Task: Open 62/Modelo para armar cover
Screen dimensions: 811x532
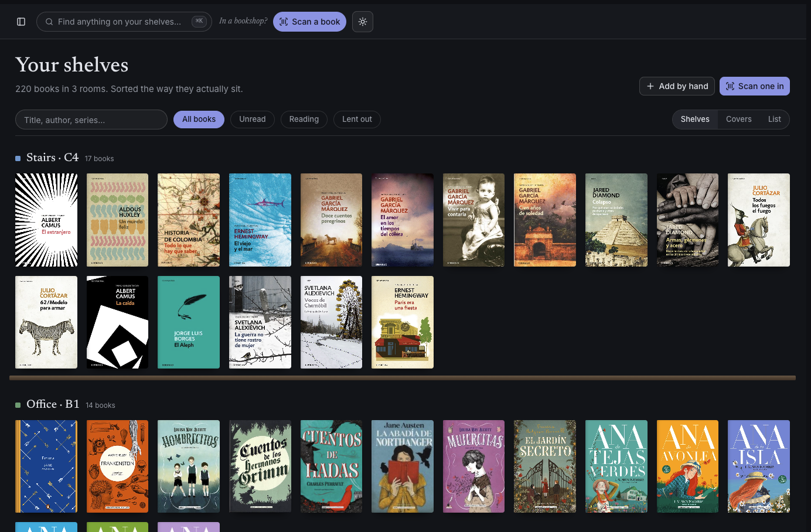Action: tap(46, 322)
